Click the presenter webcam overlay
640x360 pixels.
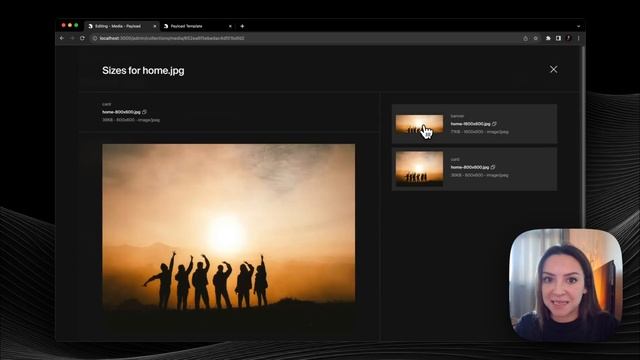pyautogui.click(x=566, y=284)
